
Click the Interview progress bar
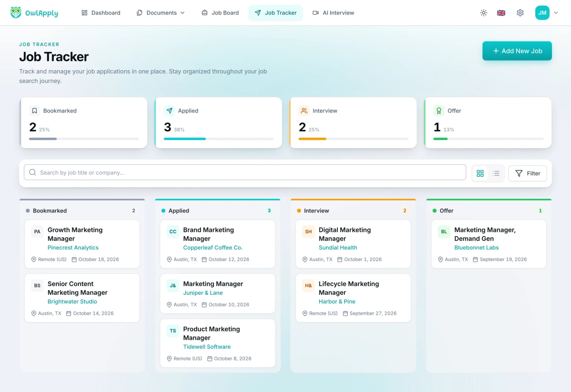point(353,139)
